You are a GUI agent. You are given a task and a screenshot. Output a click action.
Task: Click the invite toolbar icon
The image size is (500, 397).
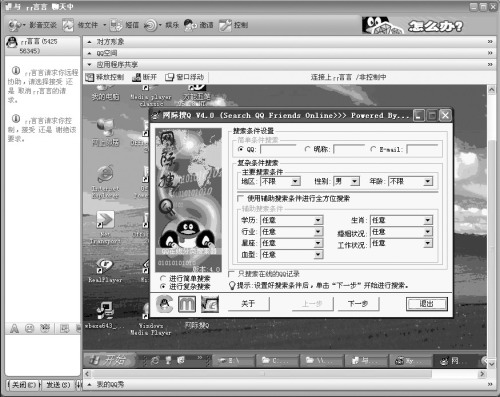tap(190, 25)
